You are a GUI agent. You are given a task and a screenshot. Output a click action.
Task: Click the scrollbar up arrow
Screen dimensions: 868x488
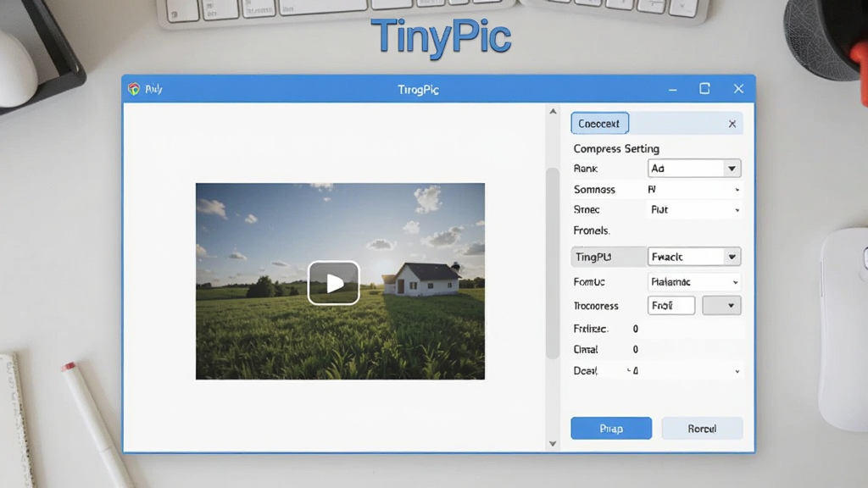point(553,111)
